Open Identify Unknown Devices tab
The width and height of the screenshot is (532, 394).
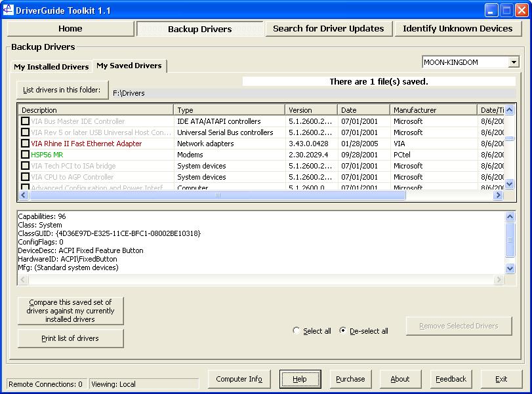pyautogui.click(x=458, y=28)
